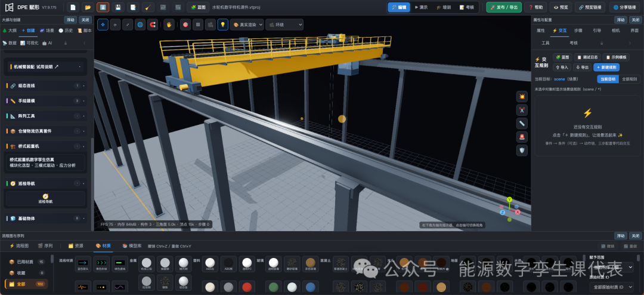The width and height of the screenshot is (644, 295).
Task: Click the floppy disk save icon
Action: (118, 7)
